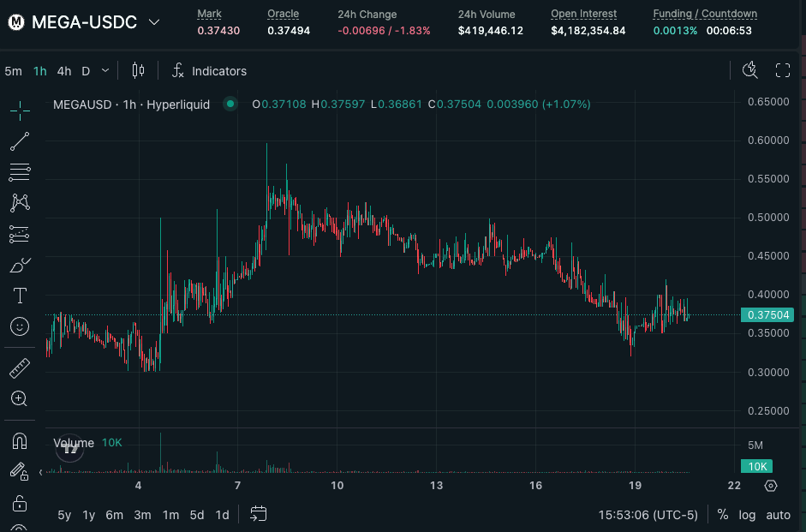Image resolution: width=806 pixels, height=532 pixels.
Task: Select the trend line drawing tool
Action: [19, 141]
